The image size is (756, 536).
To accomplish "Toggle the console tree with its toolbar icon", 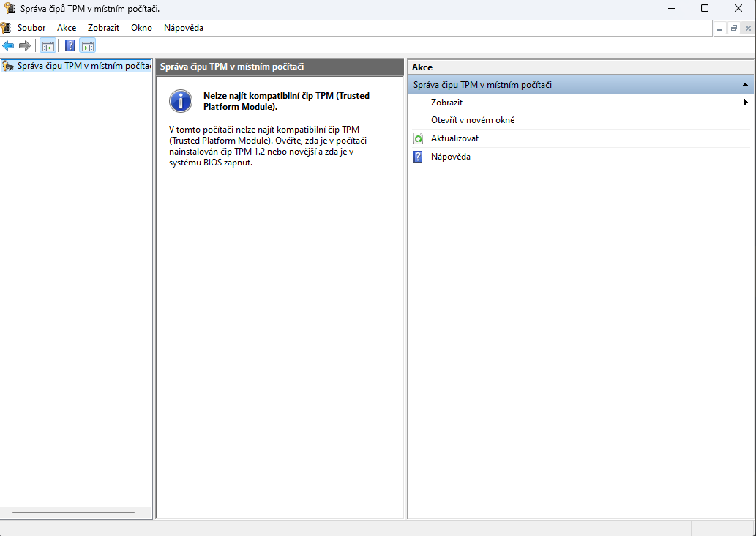I will coord(47,45).
